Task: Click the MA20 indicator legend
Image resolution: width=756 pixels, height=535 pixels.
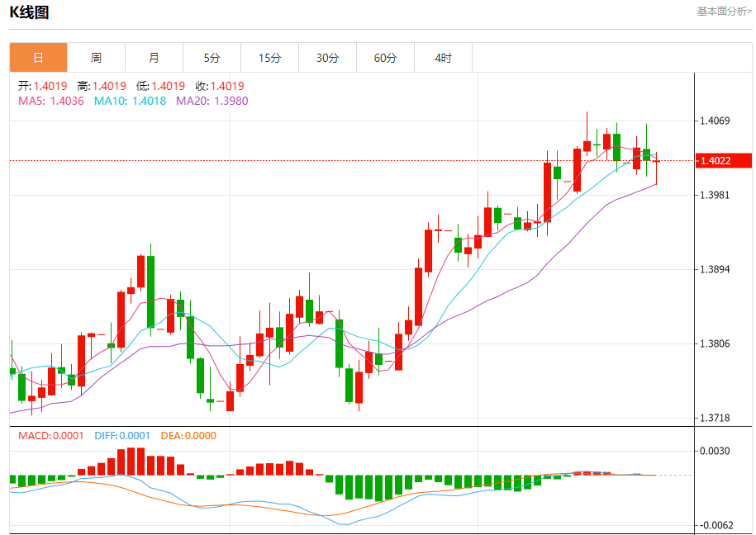Action: click(x=212, y=101)
